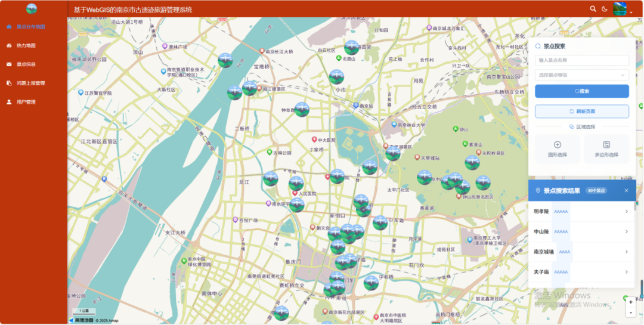Close the 景点搜索结果 panel

pyautogui.click(x=626, y=191)
